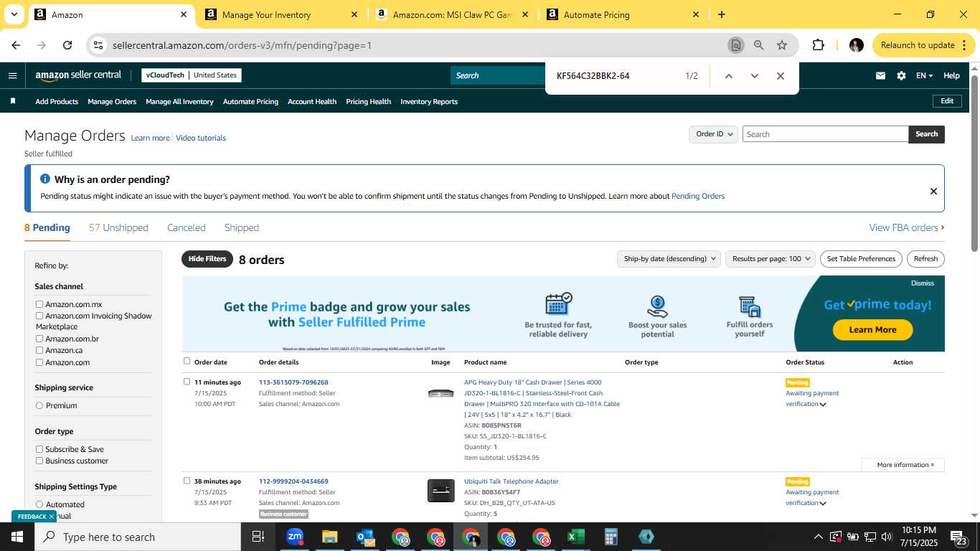Click the zoom magnifier icon in address bar
The height and width of the screenshot is (551, 980).
tap(758, 45)
